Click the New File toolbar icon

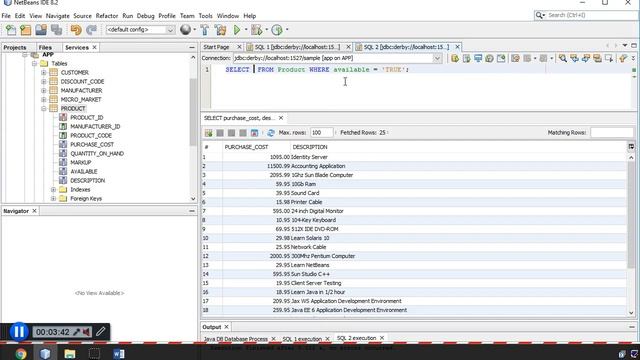coord(11,30)
